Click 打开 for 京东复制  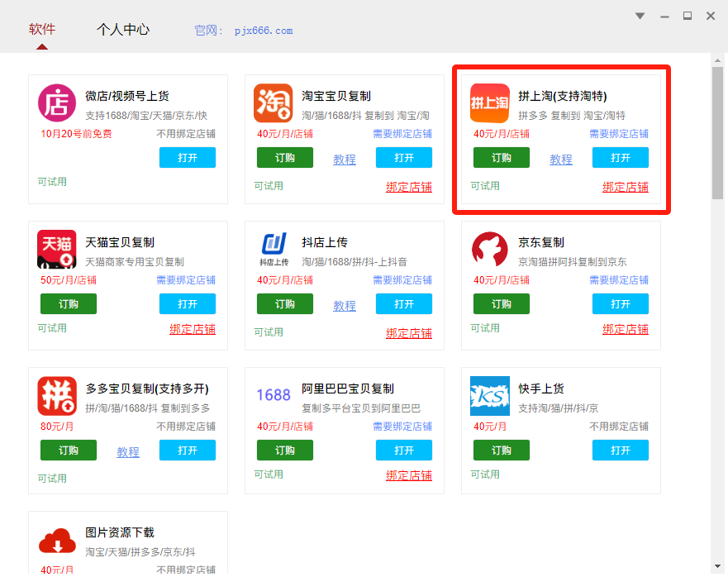[x=621, y=304]
